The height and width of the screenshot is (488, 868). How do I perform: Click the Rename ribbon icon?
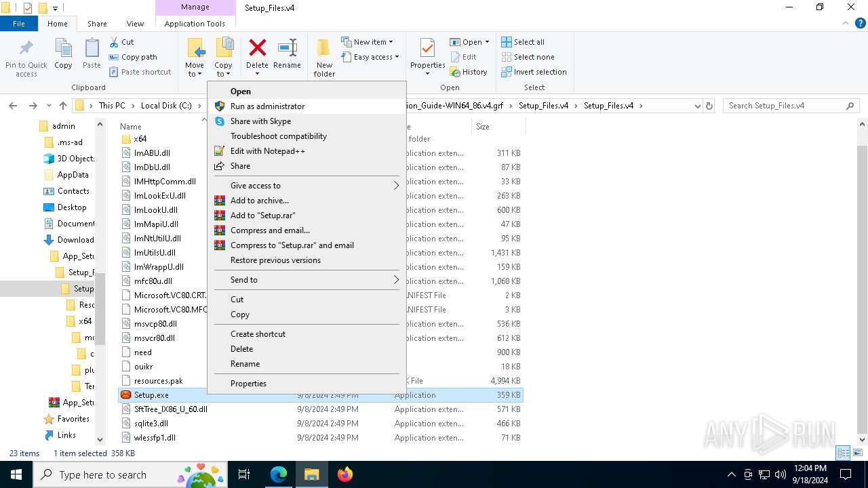click(x=287, y=48)
